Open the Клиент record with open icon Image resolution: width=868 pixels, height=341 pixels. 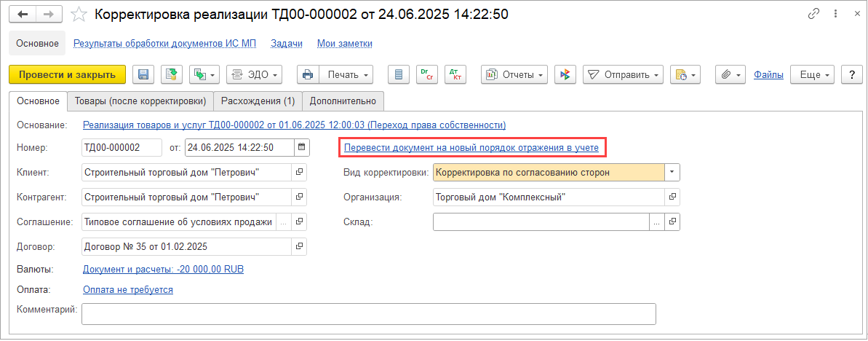[x=300, y=172]
